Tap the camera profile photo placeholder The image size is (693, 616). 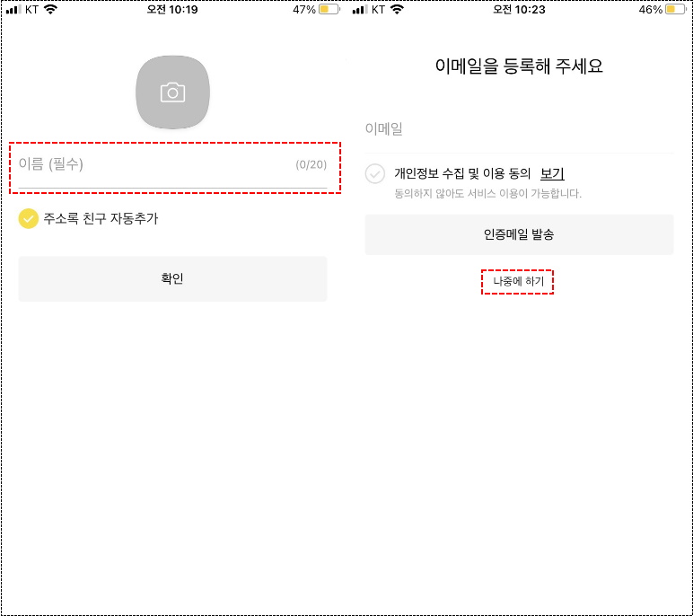172,92
